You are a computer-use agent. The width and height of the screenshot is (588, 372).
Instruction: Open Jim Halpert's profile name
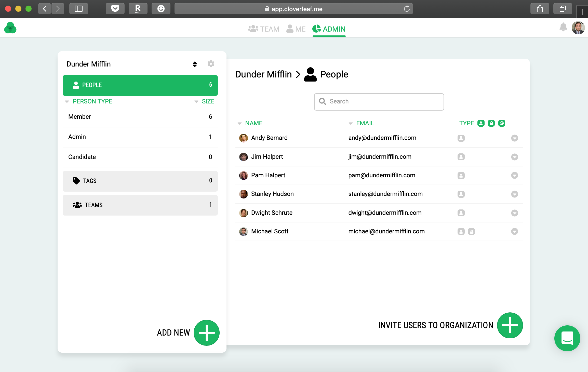(267, 157)
